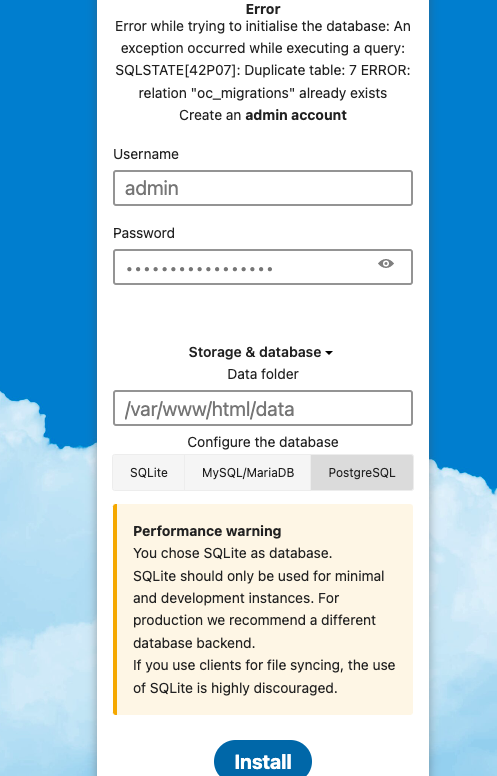This screenshot has width=497, height=776.
Task: Click the Data folder label
Action: coord(263,375)
